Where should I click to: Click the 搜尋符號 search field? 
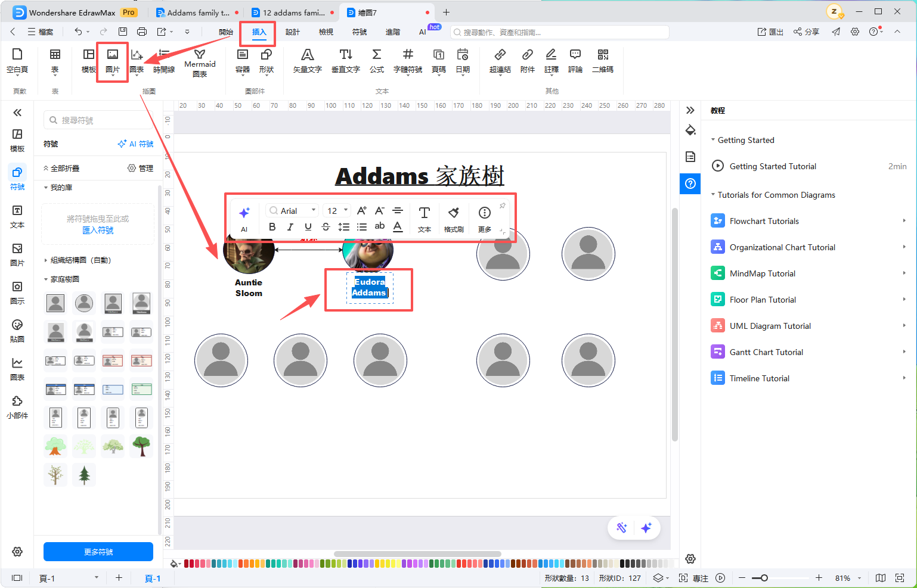pyautogui.click(x=98, y=120)
